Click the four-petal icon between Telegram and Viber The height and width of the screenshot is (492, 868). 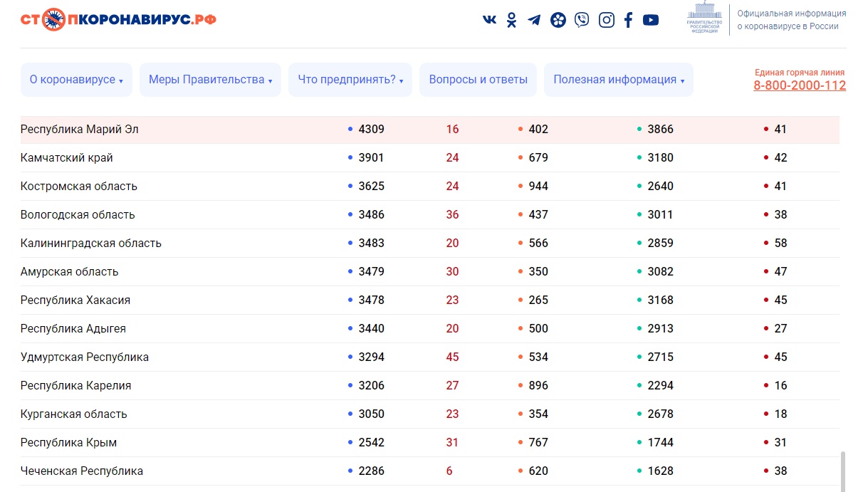pyautogui.click(x=558, y=20)
